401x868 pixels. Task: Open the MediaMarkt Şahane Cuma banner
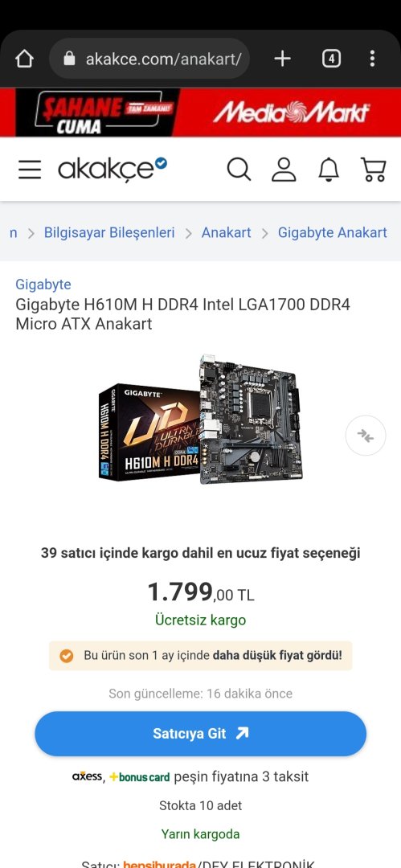tap(201, 113)
